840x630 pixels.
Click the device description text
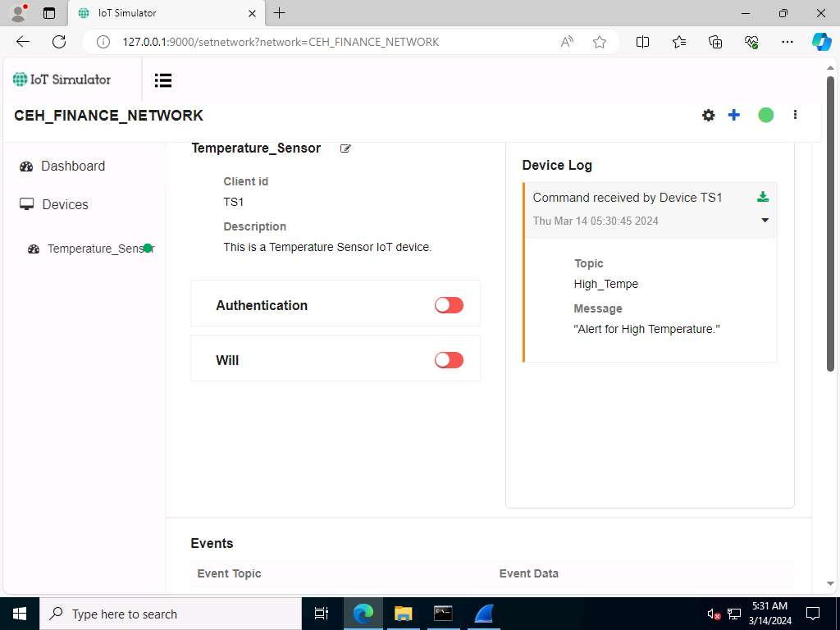[327, 247]
